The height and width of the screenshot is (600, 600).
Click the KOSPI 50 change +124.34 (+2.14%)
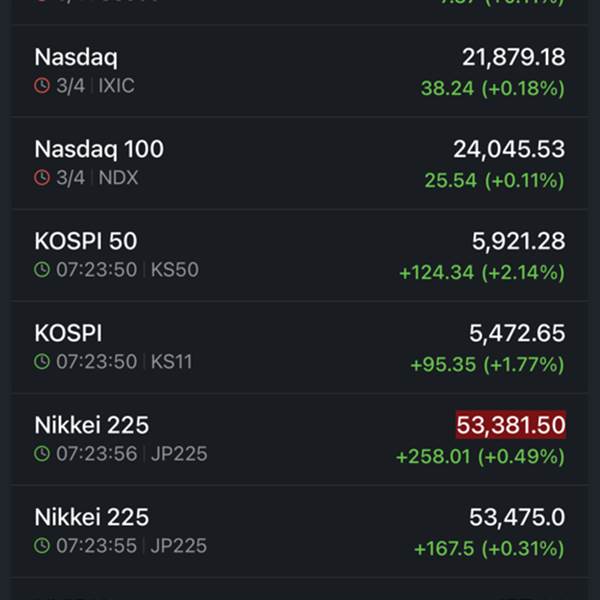pos(481,272)
